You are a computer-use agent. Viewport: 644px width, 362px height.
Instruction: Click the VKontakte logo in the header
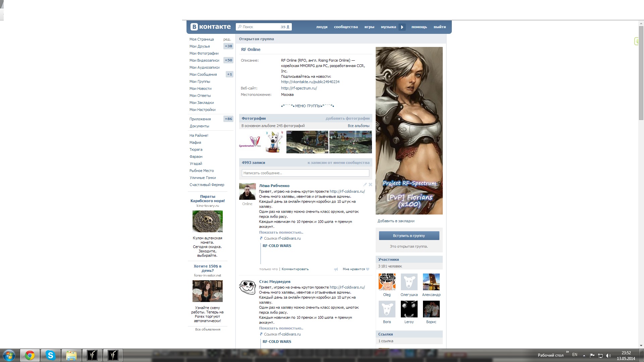tap(211, 27)
